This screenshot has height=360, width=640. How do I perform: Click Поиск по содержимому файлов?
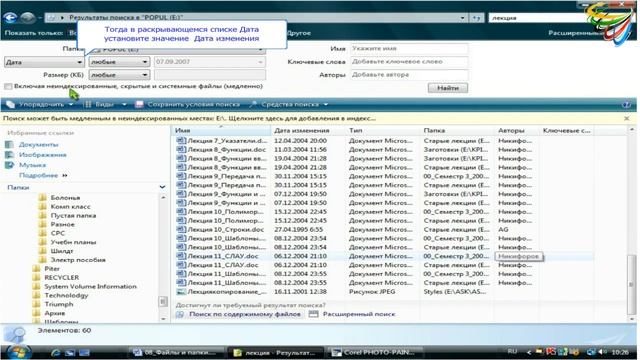(245, 314)
